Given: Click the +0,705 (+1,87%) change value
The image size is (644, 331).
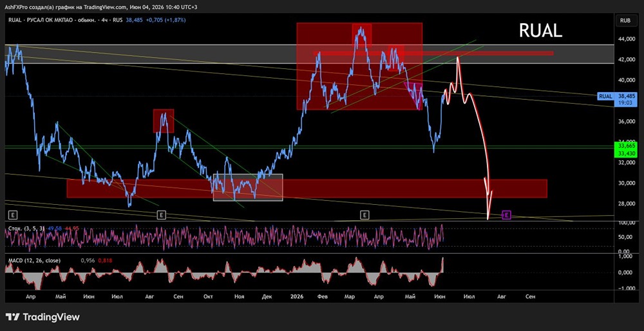Looking at the screenshot, I should tap(165, 19).
